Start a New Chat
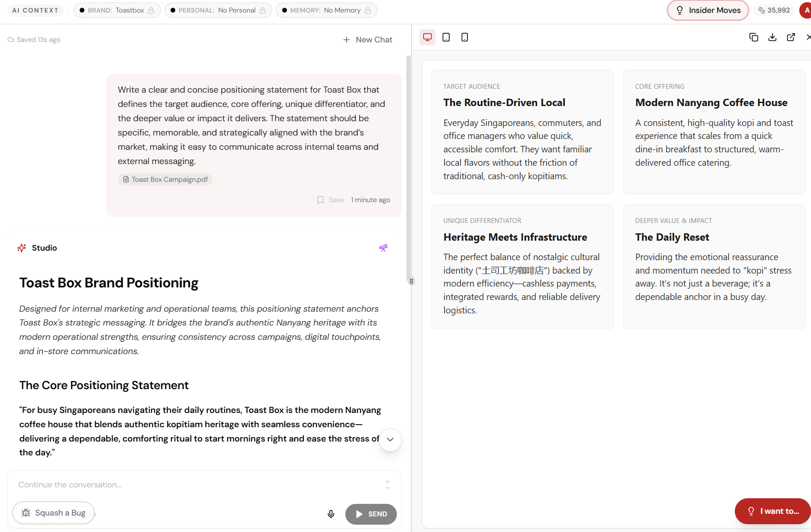Viewport: 811px width, 532px height. 367,39
